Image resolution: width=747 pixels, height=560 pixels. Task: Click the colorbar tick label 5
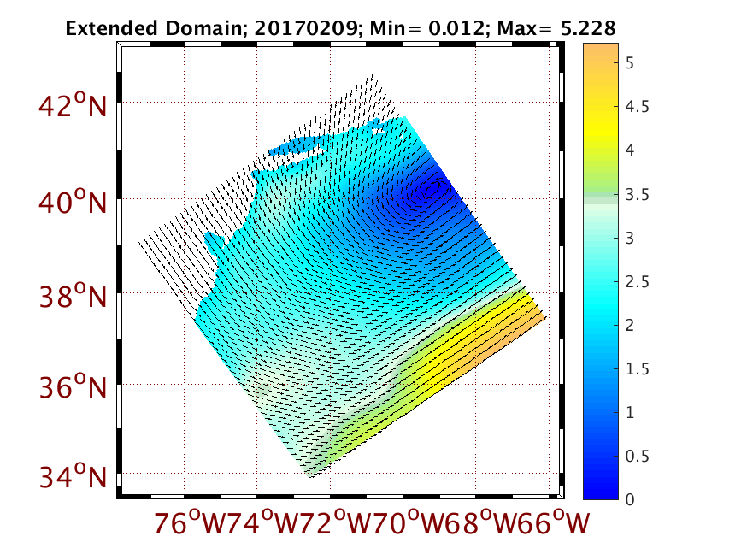tap(630, 63)
